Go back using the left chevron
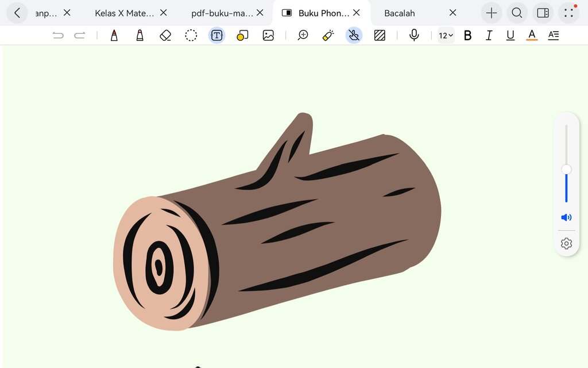 17,13
